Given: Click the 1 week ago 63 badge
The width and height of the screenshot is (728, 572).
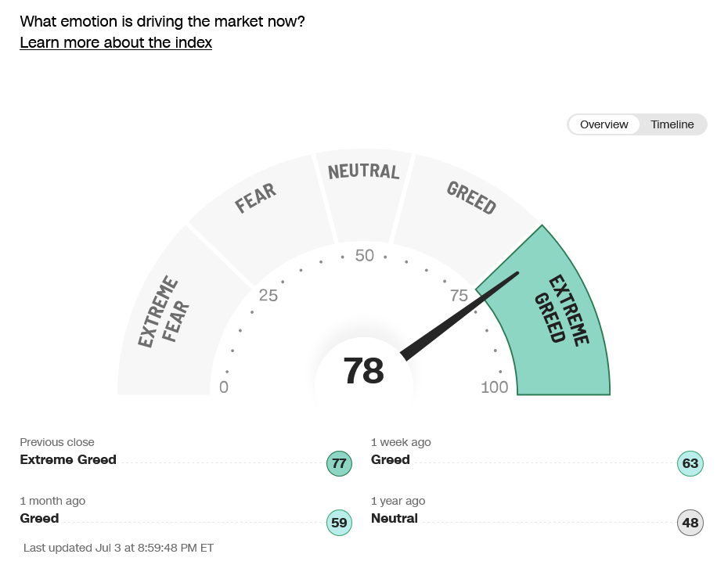Looking at the screenshot, I should coord(690,463).
